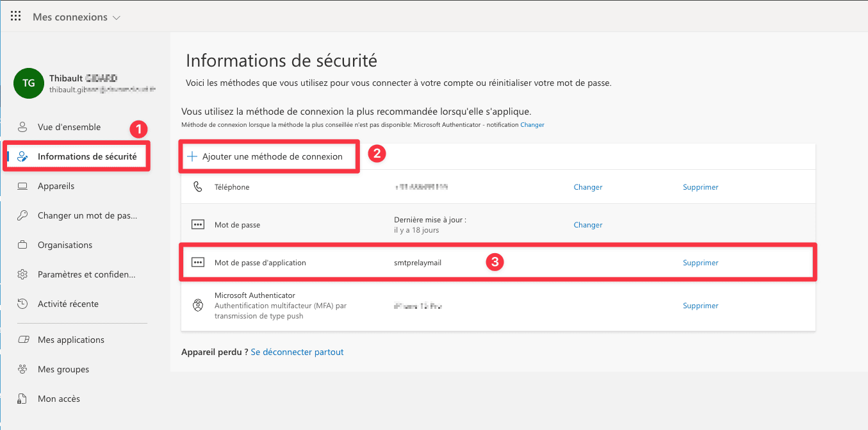Click the icon in Mot de passe d'application row
This screenshot has height=430, width=868.
point(198,263)
